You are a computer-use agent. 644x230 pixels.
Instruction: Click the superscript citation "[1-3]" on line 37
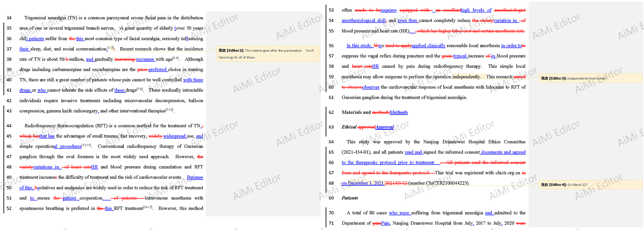[111, 47]
